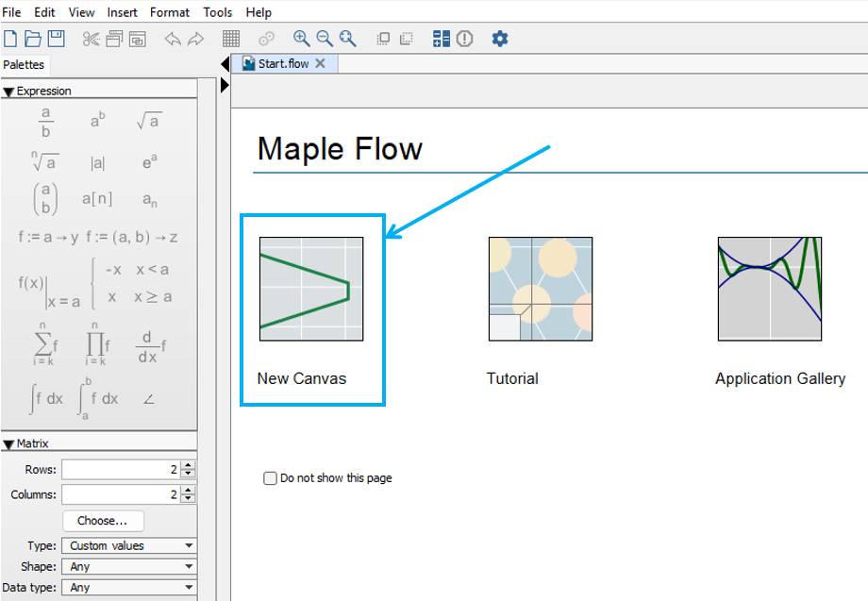Click the blue palette layout icon

[x=442, y=39]
